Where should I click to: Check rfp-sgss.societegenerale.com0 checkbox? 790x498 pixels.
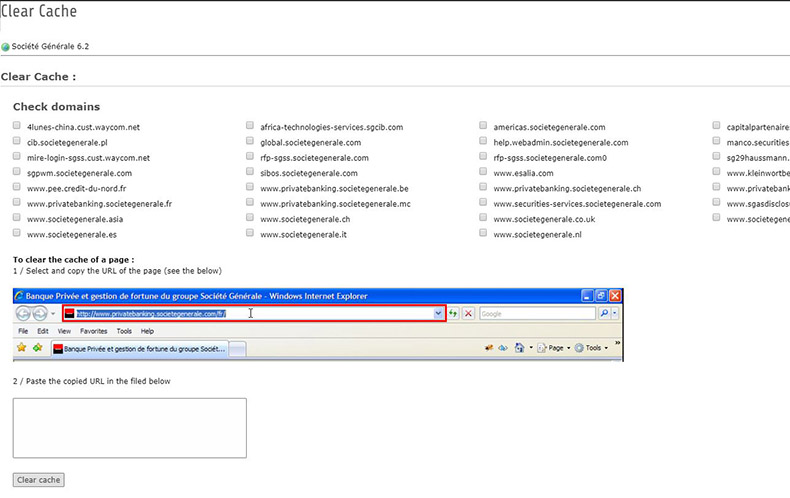click(483, 156)
